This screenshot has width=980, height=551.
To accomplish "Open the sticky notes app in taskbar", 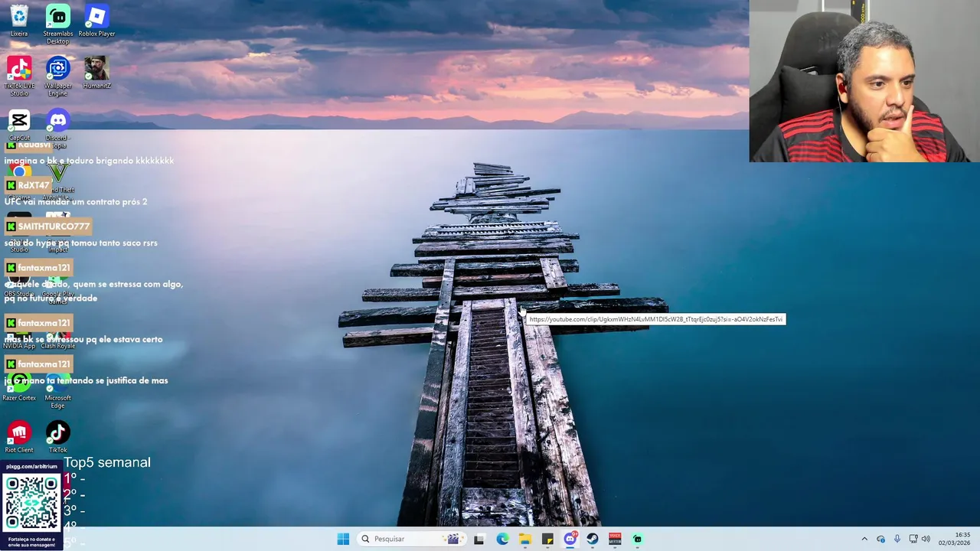I will click(547, 539).
